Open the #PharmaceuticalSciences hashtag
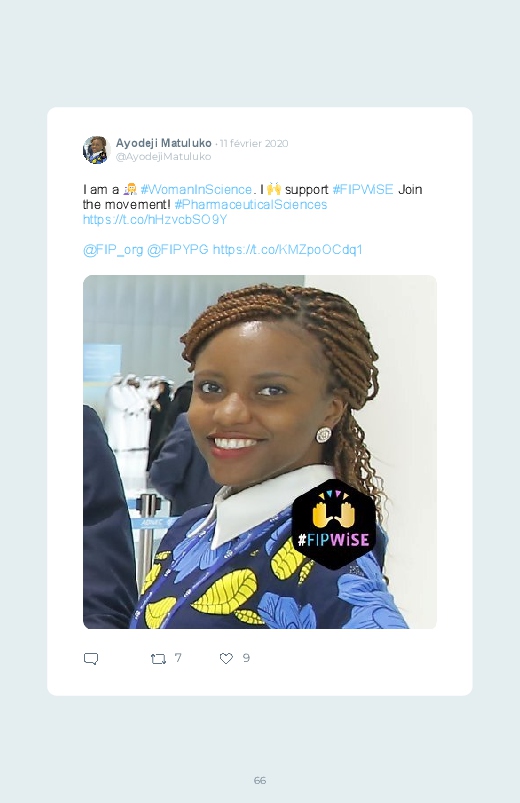This screenshot has height=803, width=520. point(251,204)
